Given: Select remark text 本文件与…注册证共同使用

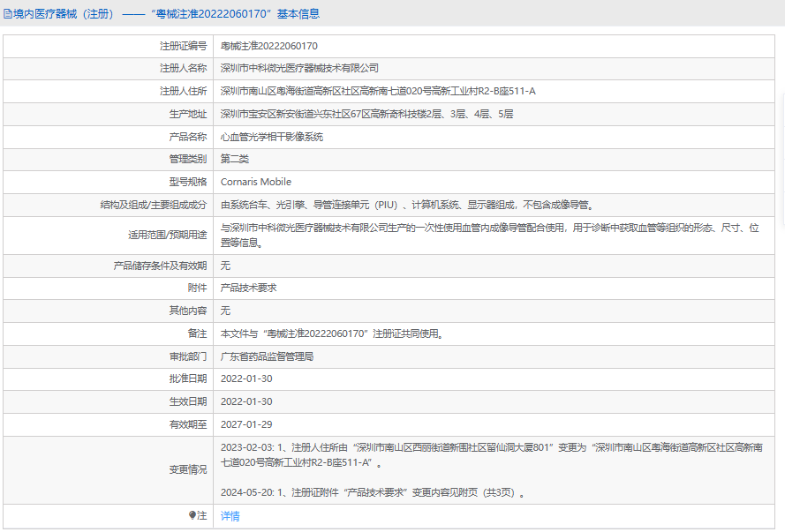Looking at the screenshot, I should pyautogui.click(x=332, y=334).
